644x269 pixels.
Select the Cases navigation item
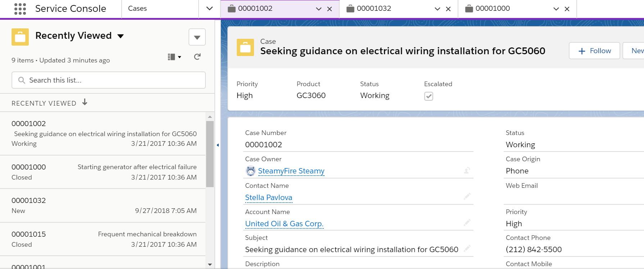pos(137,8)
